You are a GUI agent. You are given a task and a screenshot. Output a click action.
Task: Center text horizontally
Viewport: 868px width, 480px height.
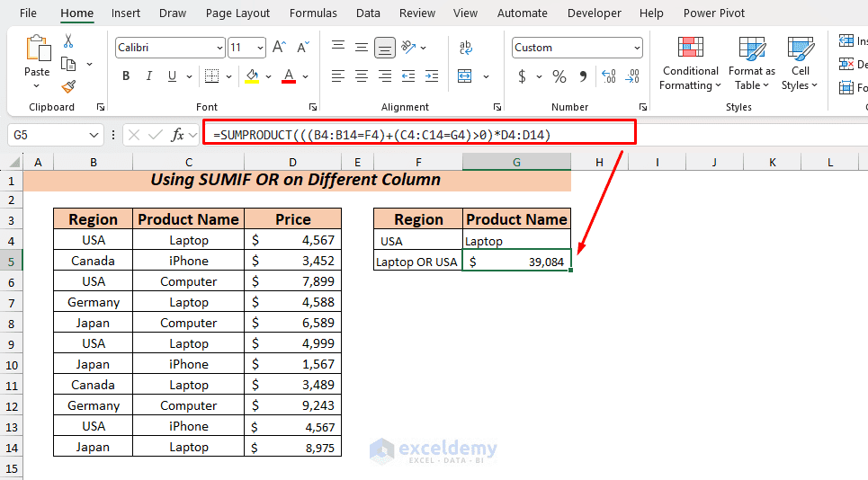click(x=362, y=76)
